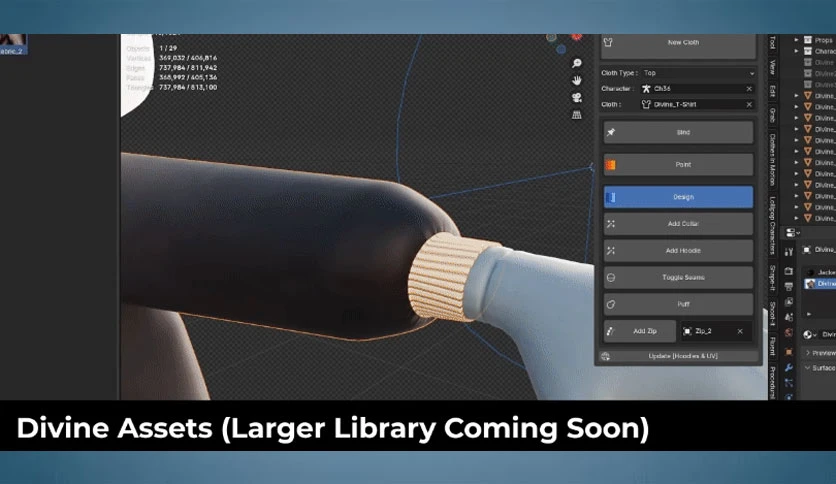Click the pan view hand icon
Image resolution: width=836 pixels, height=484 pixels.
576,80
